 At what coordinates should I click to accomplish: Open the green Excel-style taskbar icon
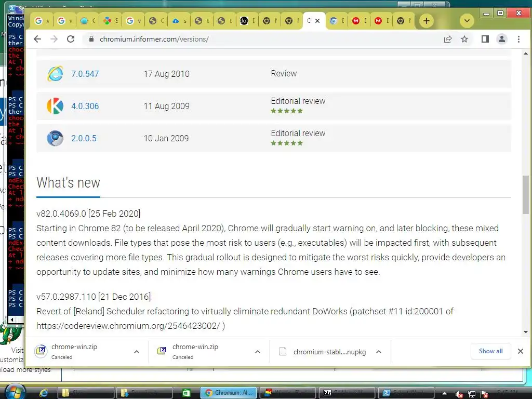click(x=187, y=393)
